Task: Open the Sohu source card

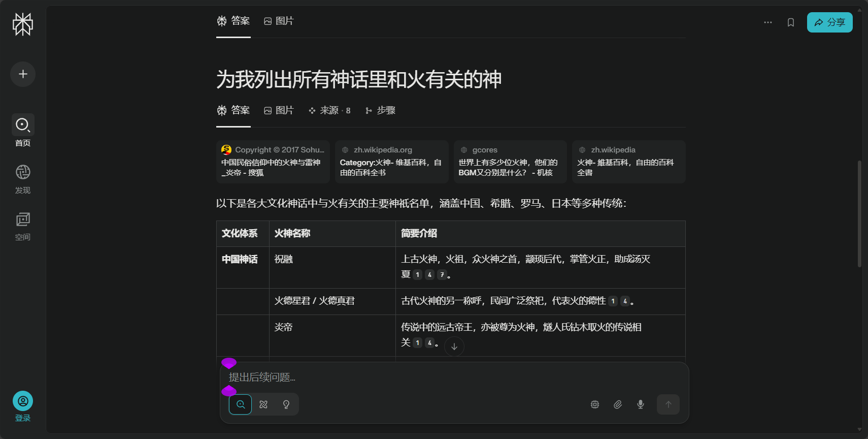Action: click(273, 162)
